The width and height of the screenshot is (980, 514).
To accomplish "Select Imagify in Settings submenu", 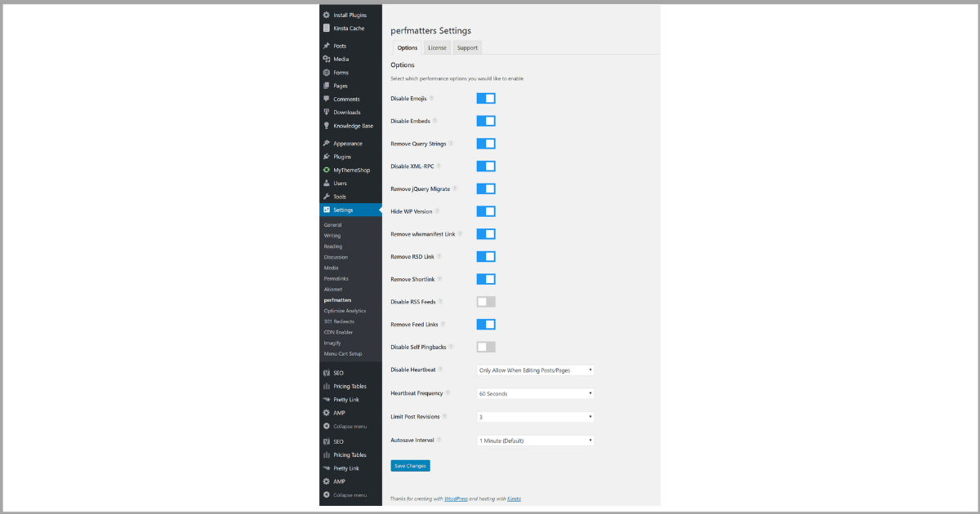I will (x=332, y=343).
